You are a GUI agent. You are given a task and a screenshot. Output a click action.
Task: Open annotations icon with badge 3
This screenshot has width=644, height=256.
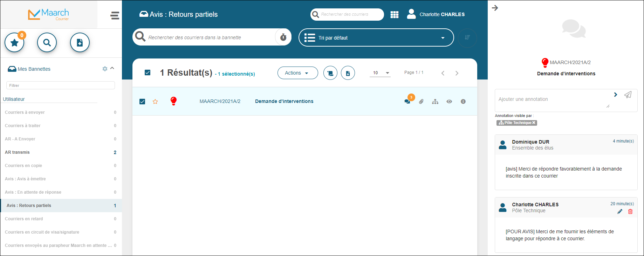click(408, 101)
